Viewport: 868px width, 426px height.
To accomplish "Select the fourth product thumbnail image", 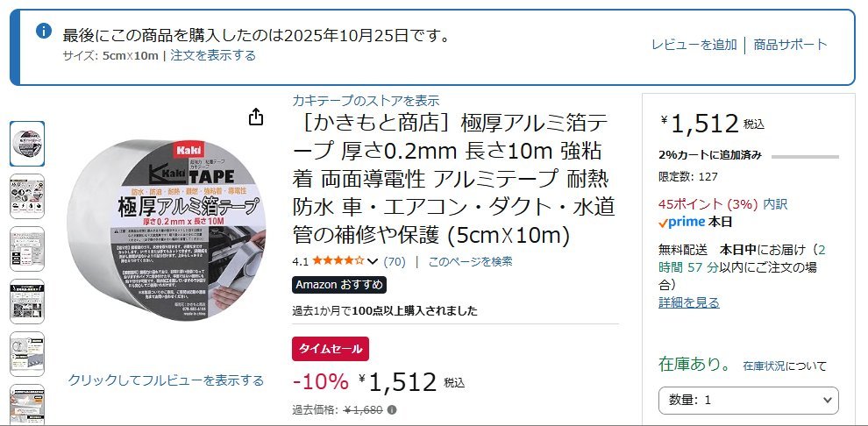I will coord(27,302).
